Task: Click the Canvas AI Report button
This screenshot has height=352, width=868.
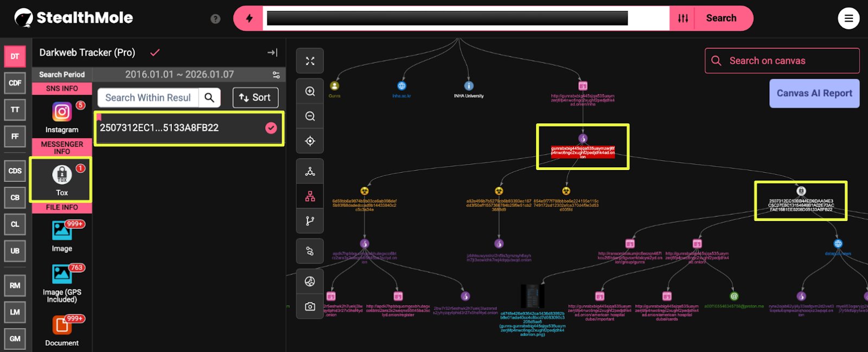Action: [x=814, y=93]
